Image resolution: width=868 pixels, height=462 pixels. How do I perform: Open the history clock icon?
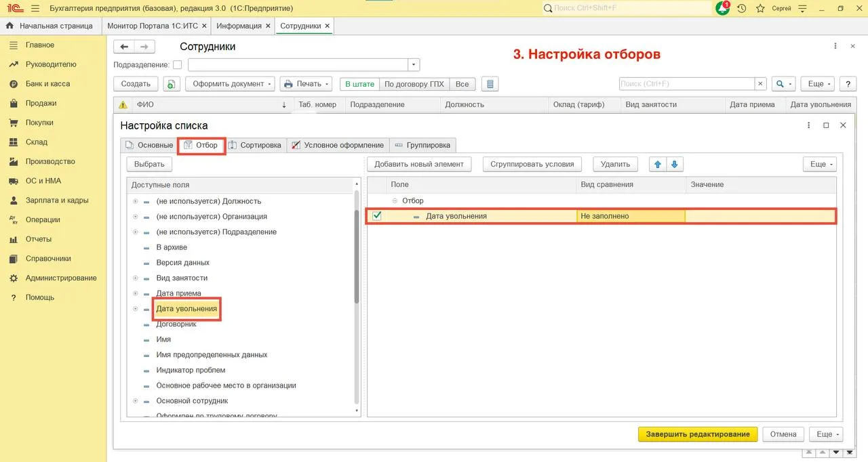tap(742, 9)
